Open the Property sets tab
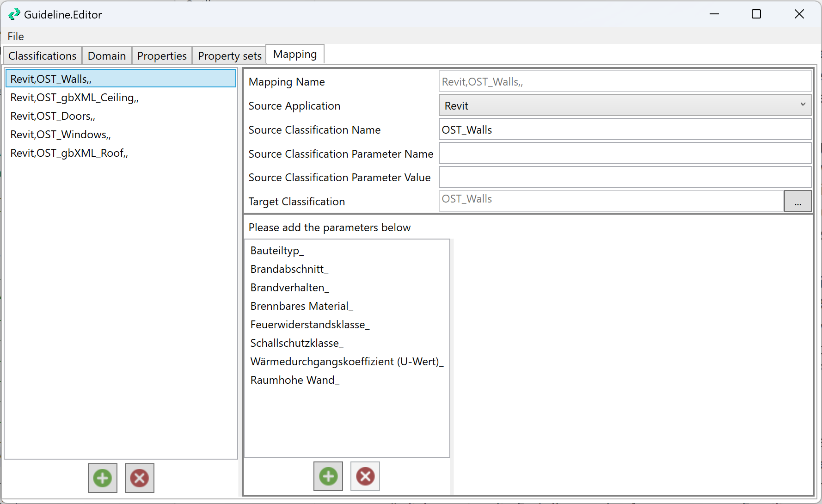The width and height of the screenshot is (822, 504). tap(230, 55)
